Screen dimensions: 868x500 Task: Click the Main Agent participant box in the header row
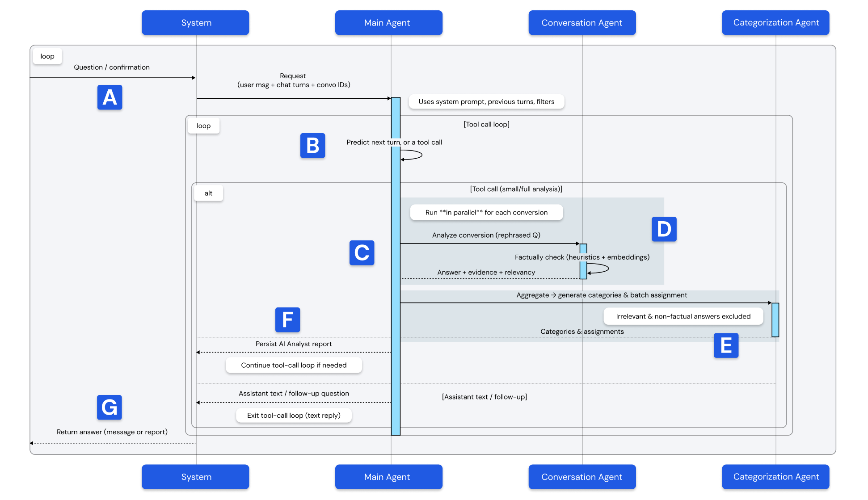click(389, 23)
